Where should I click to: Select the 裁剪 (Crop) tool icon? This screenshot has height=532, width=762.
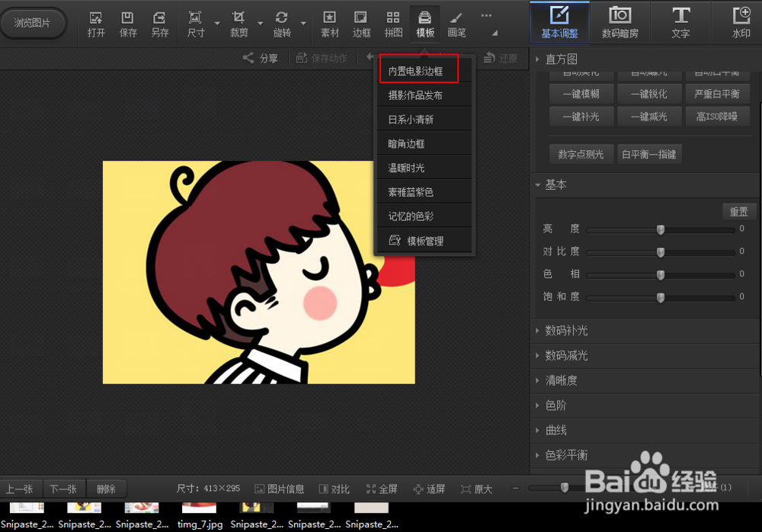(239, 24)
